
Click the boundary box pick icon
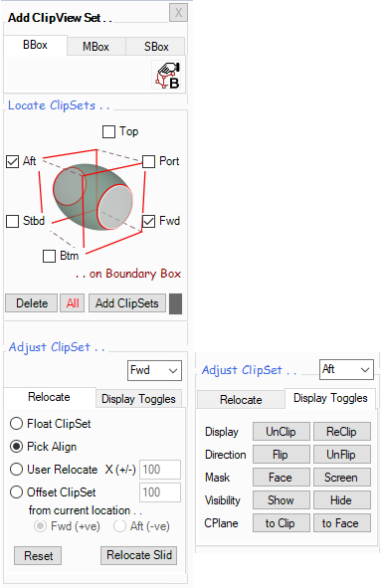click(168, 76)
